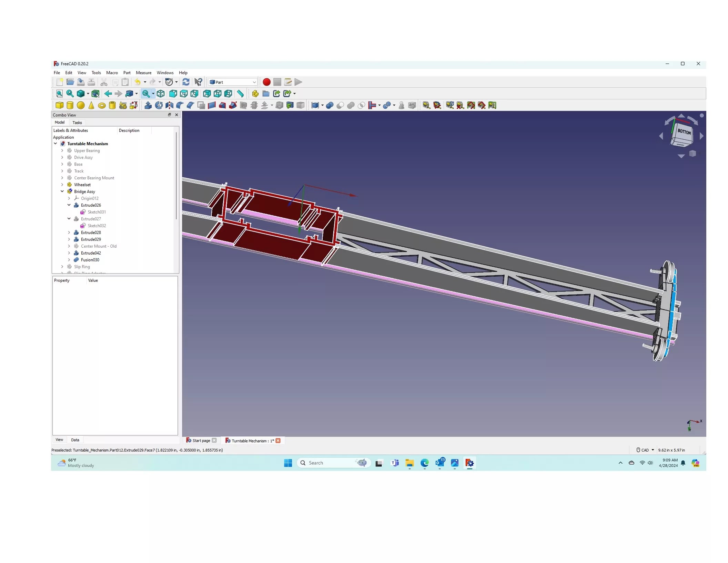Viewport: 728px width, 563px height.
Task: Switch to the Tasks tab
Action: tap(77, 123)
